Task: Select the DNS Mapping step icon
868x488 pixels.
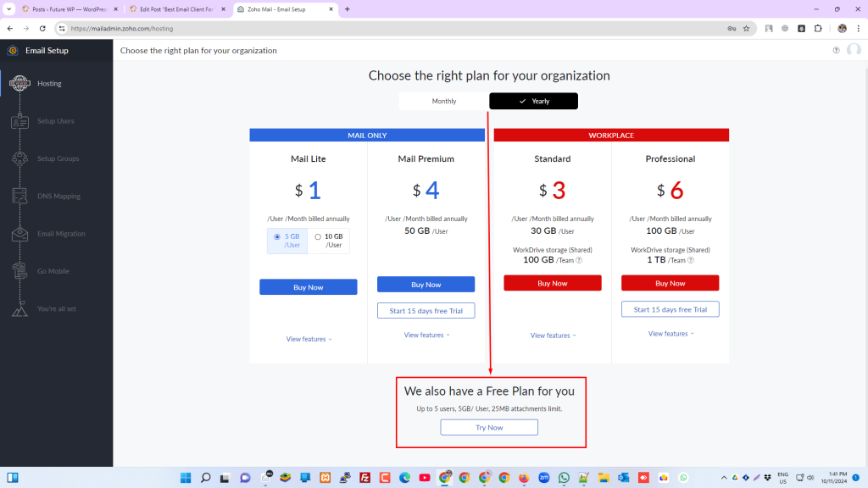Action: tap(19, 197)
